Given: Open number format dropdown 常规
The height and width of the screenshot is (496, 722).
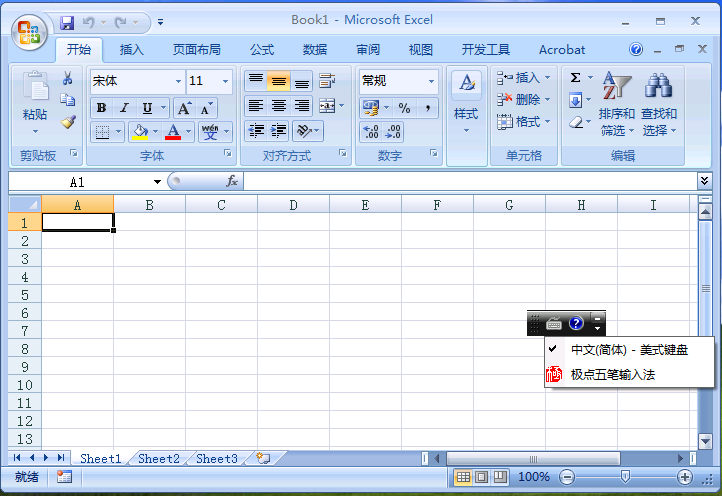Looking at the screenshot, I should [x=431, y=82].
